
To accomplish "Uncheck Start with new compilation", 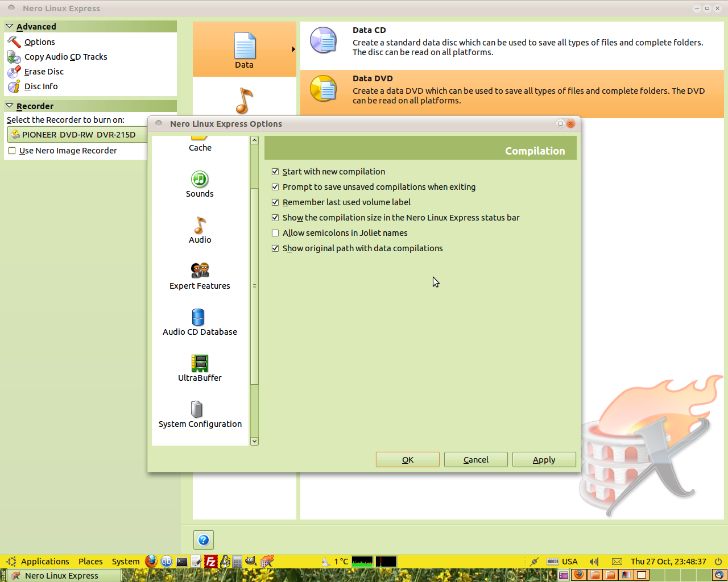I will (x=275, y=172).
